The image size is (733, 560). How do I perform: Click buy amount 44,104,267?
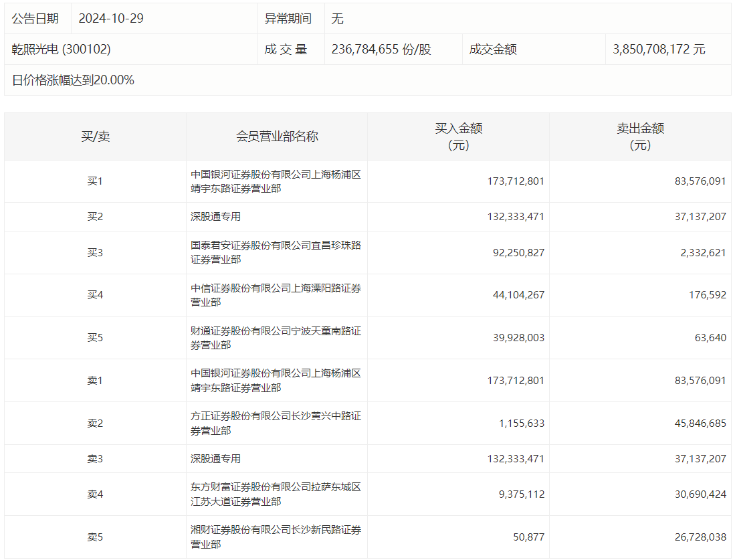click(x=518, y=295)
